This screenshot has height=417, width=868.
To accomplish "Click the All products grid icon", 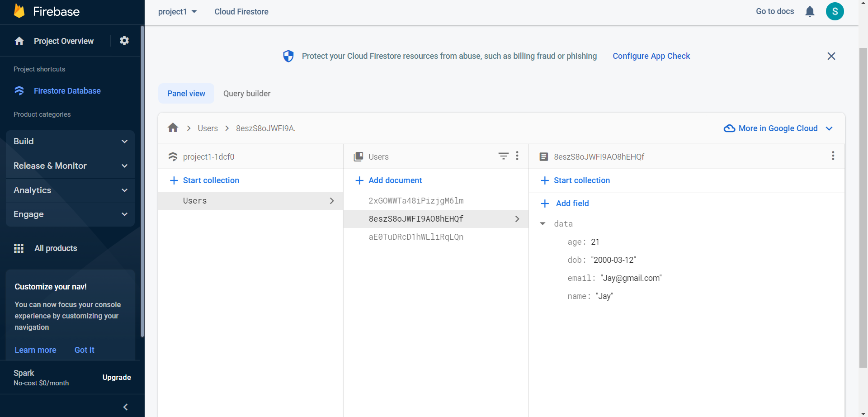I will point(19,248).
